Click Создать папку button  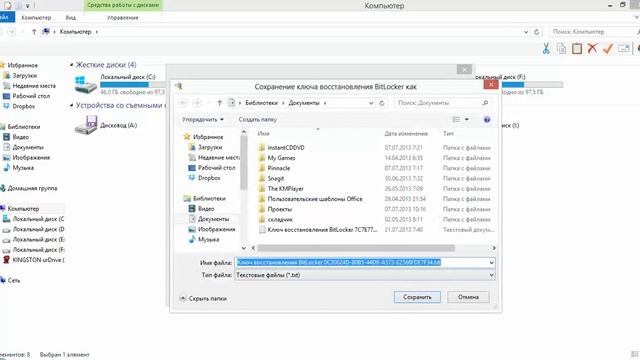point(258,120)
